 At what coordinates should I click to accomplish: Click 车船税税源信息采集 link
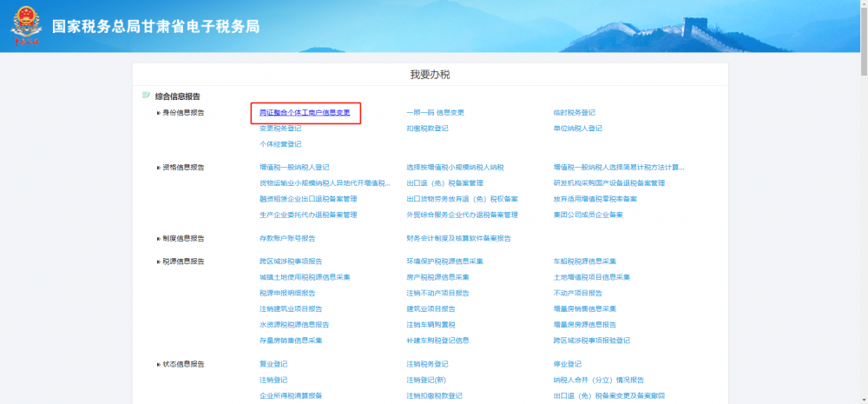click(584, 262)
